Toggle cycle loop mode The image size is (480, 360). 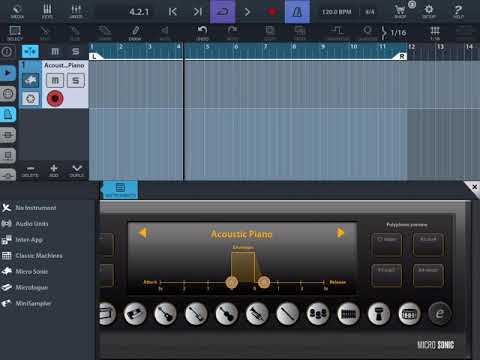click(x=222, y=12)
